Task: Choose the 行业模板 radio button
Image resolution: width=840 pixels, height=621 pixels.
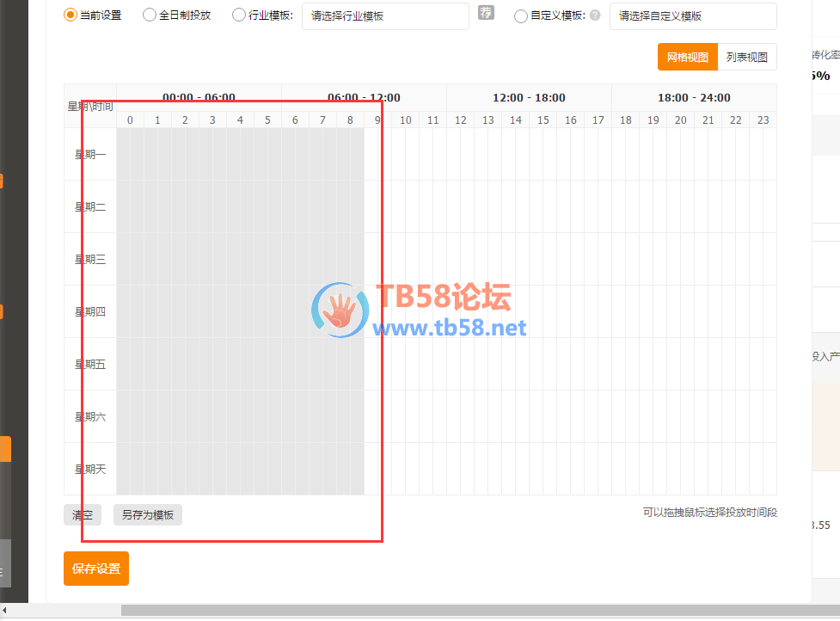Action: coord(239,15)
